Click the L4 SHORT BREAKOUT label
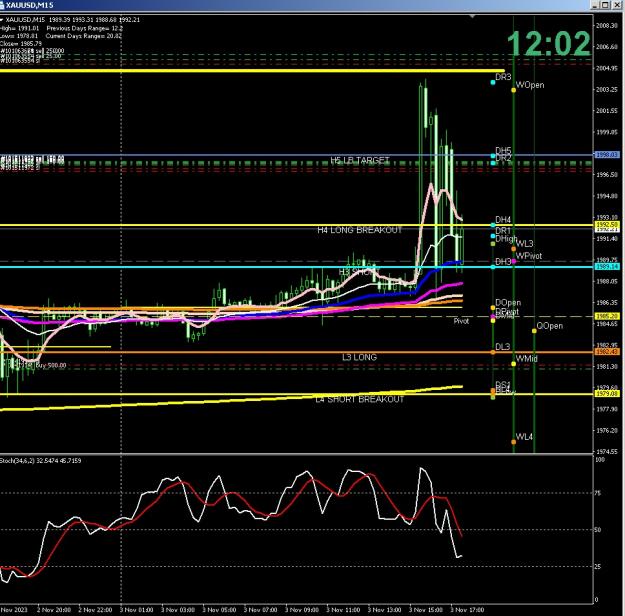Screen dimensions: 625x616 click(x=360, y=400)
